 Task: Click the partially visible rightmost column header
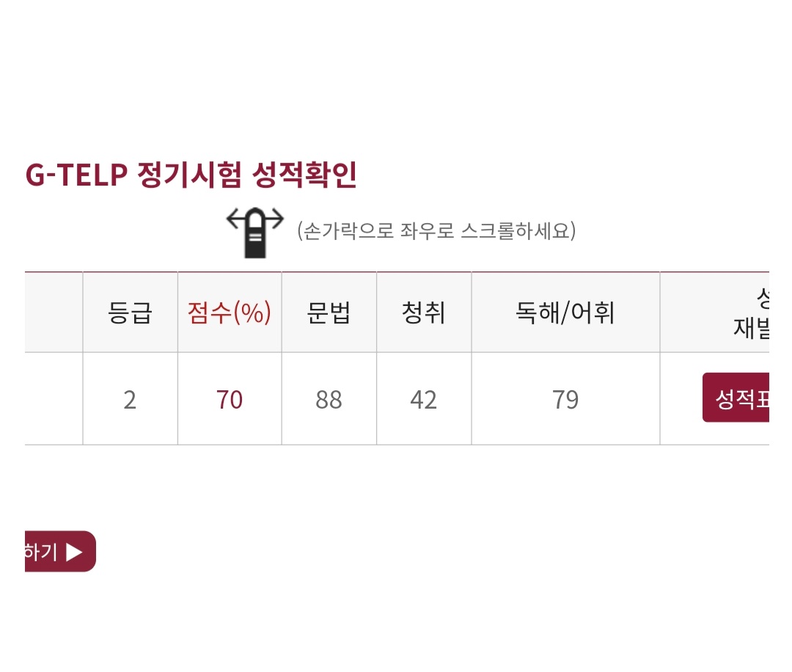tap(715, 313)
